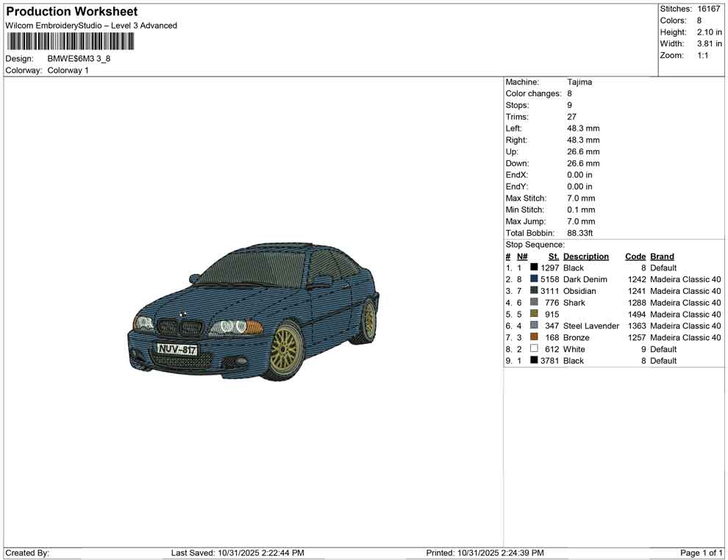728x560 pixels.
Task: Select the final Black swatch for stop 9
Action: point(533,360)
